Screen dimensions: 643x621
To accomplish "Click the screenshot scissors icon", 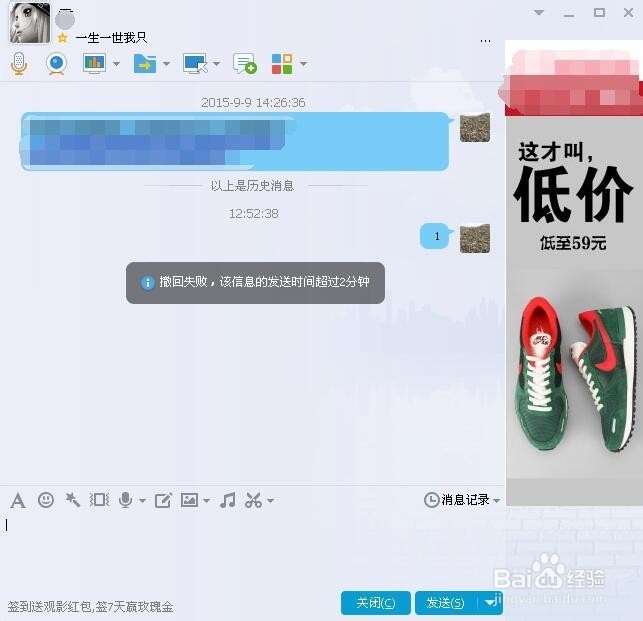I will pyautogui.click(x=253, y=500).
